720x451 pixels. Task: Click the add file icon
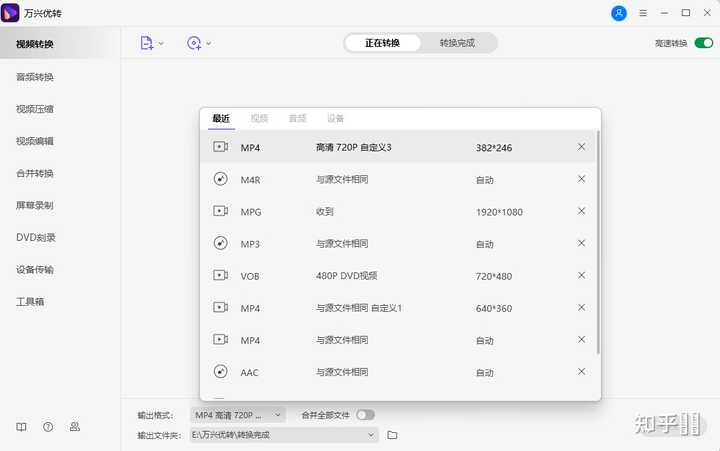146,43
